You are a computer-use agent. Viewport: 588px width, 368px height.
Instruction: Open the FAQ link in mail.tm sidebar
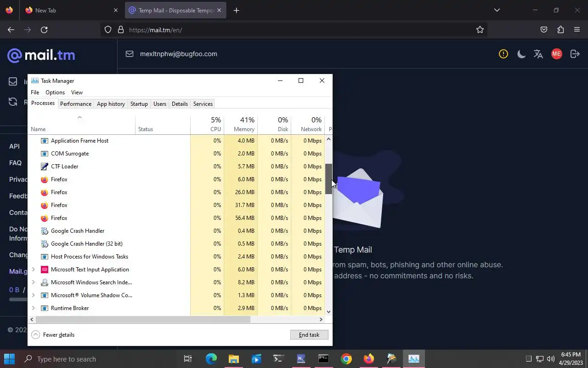pos(15,163)
